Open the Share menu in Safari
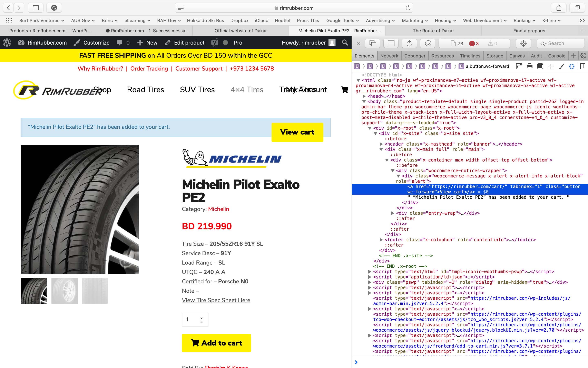588x368 pixels. coord(559,8)
